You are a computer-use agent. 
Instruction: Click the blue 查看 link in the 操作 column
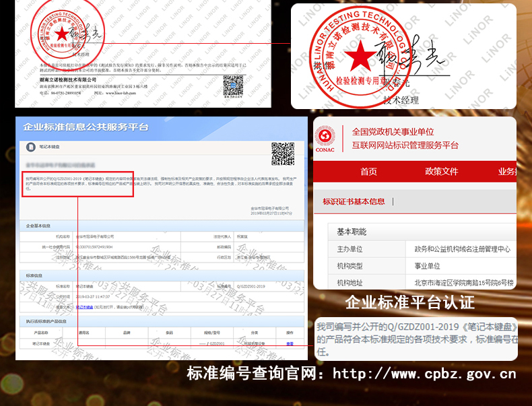290,343
